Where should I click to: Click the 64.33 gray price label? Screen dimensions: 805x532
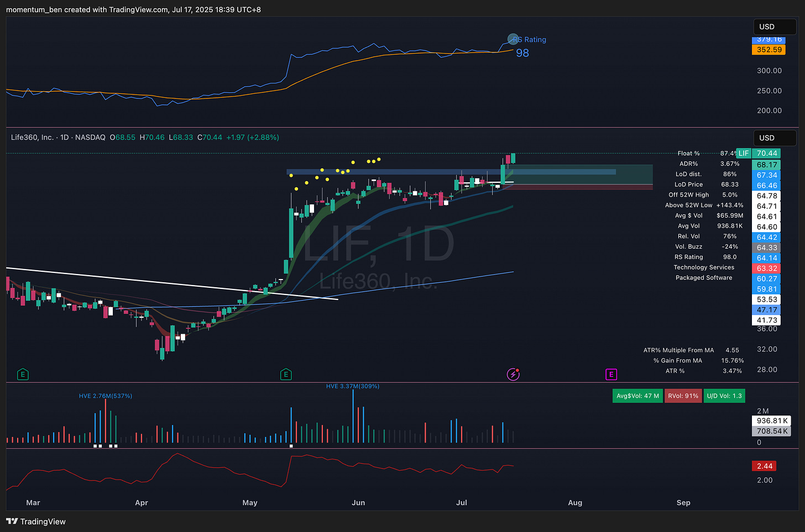[767, 247]
